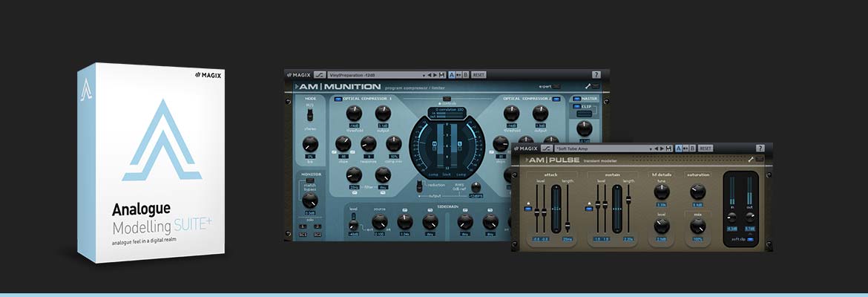Viewport: 868px width, 297px height.
Task: Go to next preset in AM|Munition
Action: (x=435, y=75)
